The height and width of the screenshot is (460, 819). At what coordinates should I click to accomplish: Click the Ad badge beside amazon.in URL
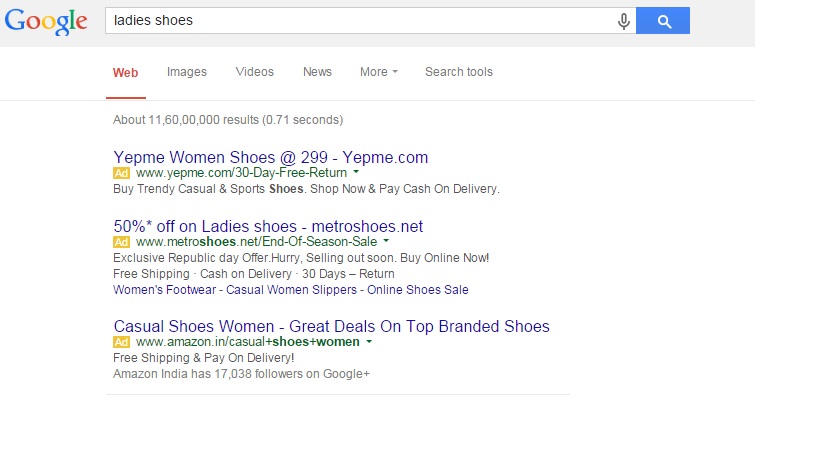pyautogui.click(x=121, y=343)
